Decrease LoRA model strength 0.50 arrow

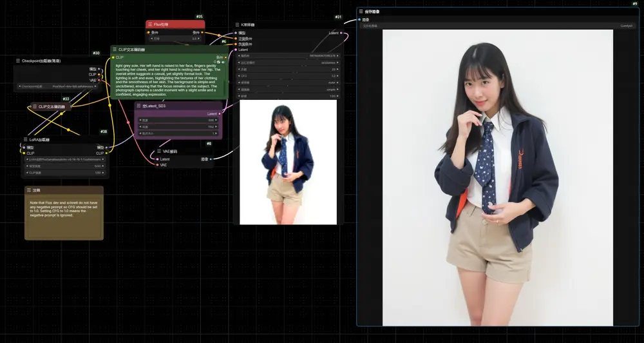[x=28, y=166]
